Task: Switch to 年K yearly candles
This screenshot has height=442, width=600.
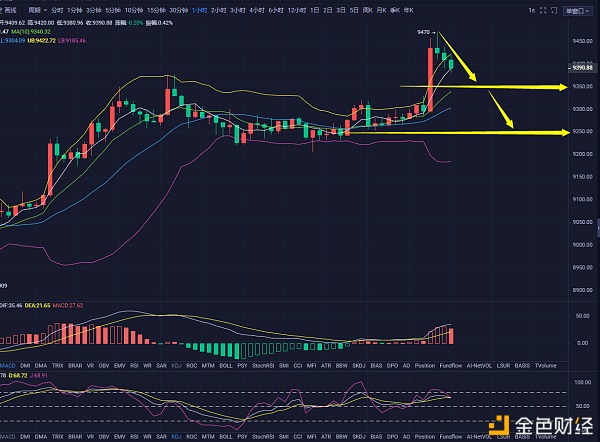Action: 409,10
